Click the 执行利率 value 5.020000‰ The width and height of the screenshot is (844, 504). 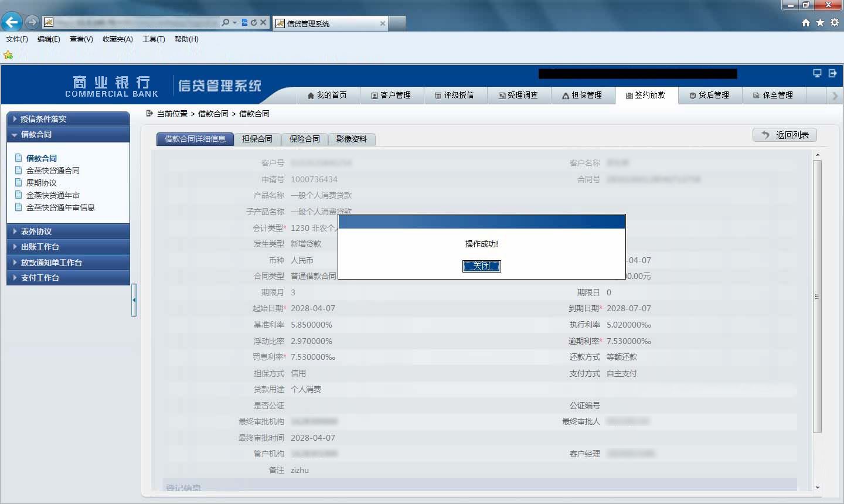coord(629,325)
